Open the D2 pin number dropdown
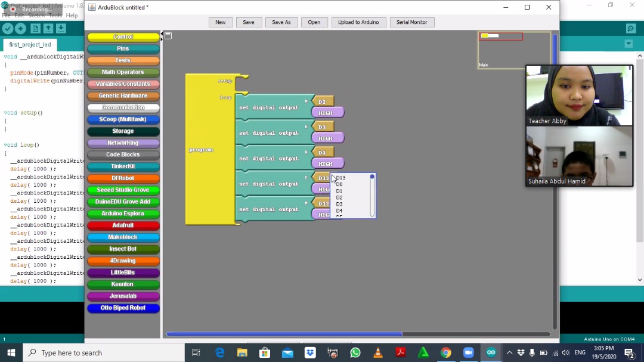This screenshot has height=362, width=644. 323,101
